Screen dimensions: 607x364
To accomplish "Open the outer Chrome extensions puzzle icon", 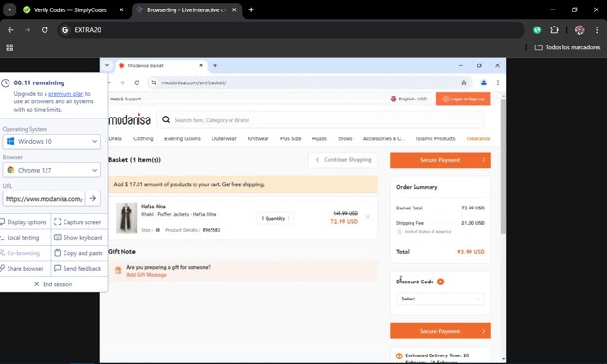I will click(x=554, y=30).
